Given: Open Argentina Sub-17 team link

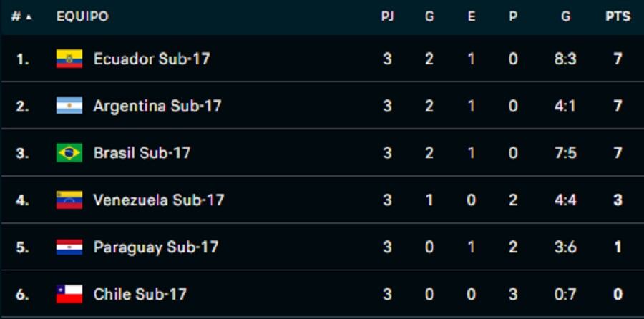Looking at the screenshot, I should (x=157, y=106).
